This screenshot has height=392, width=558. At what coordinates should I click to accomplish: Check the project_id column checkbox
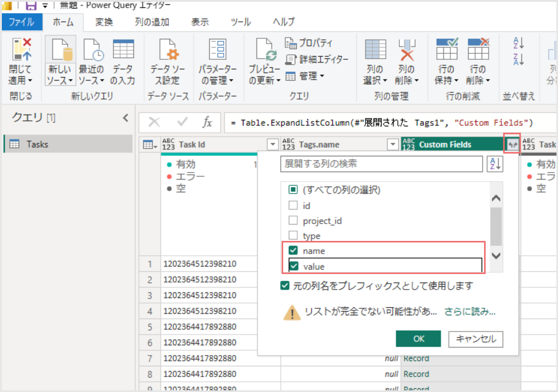point(293,220)
